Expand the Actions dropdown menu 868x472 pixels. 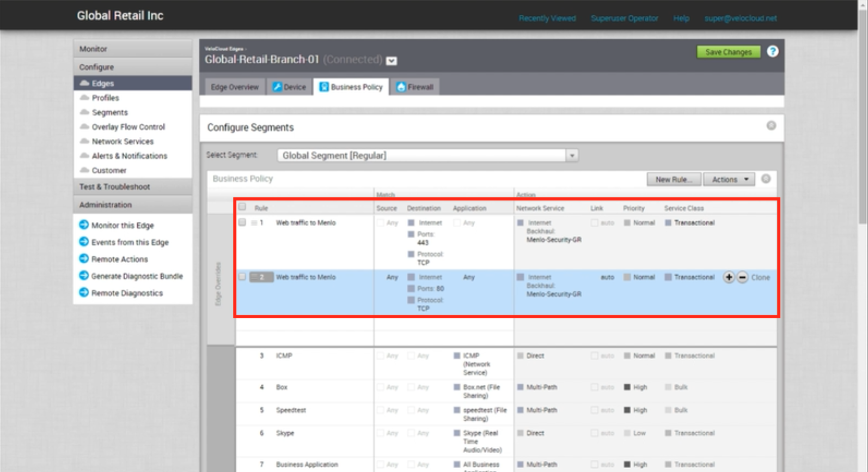click(x=729, y=179)
